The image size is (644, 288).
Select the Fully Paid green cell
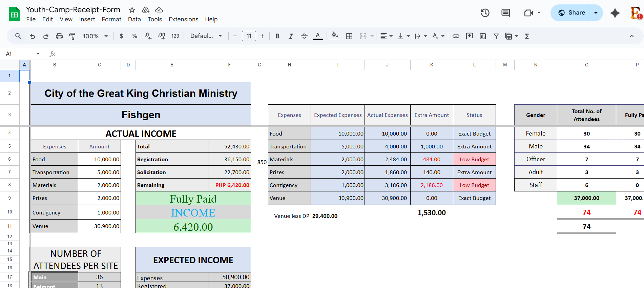(x=193, y=198)
